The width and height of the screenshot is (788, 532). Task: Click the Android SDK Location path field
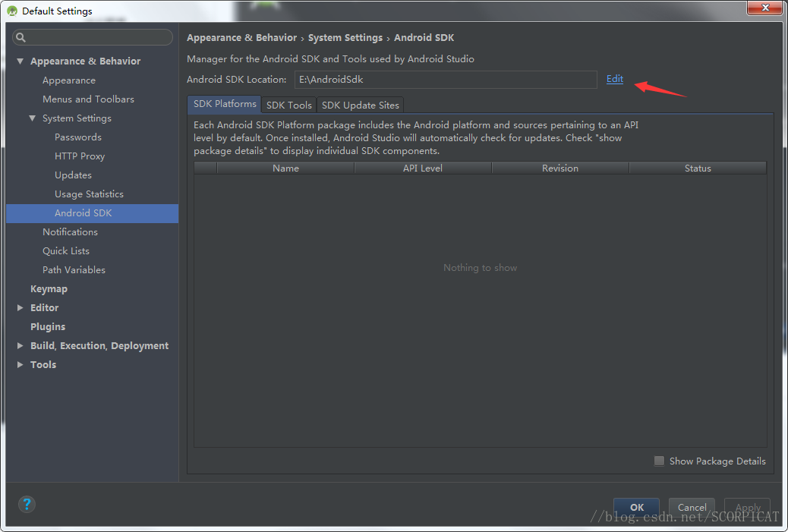point(446,80)
